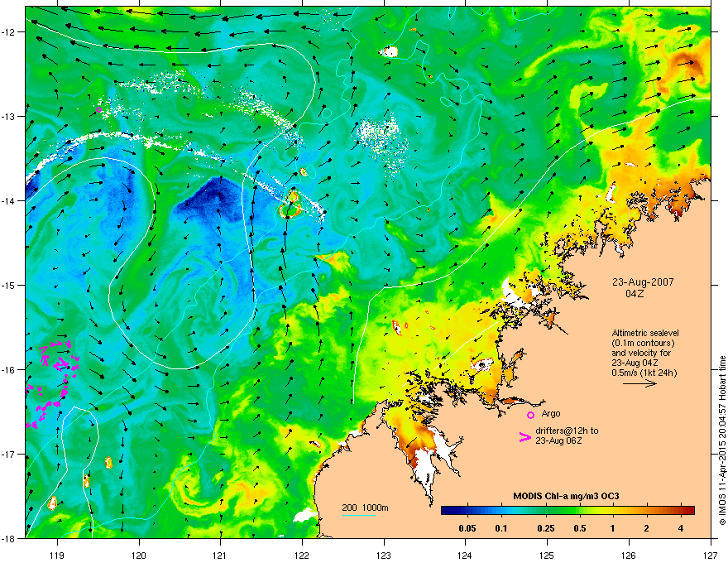Image resolution: width=728 pixels, height=563 pixels.
Task: Click the longitude axis label 122
Action: click(302, 556)
